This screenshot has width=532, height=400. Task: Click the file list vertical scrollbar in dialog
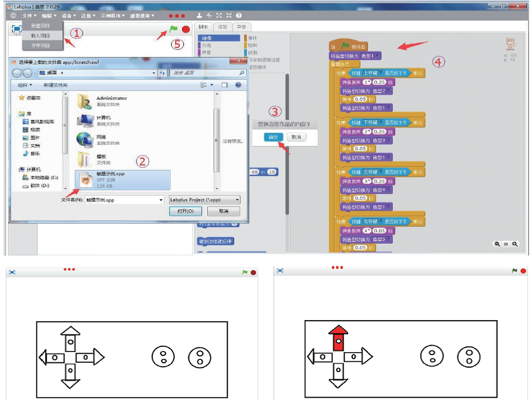[217, 141]
